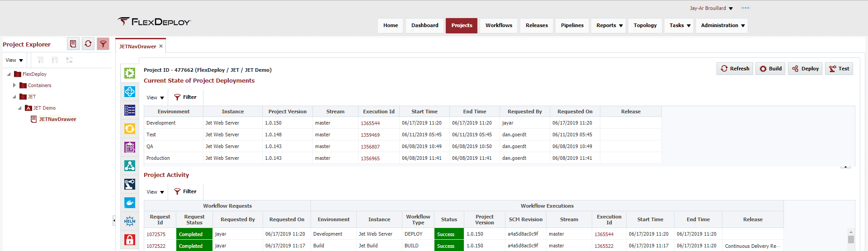
Task: Open the Administration dropdown menu
Action: pyautogui.click(x=722, y=25)
